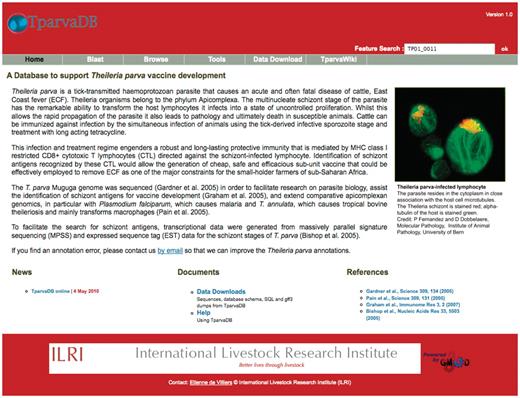Open the Browse menu tab
Screen dimensions: 520x398
tap(156, 59)
